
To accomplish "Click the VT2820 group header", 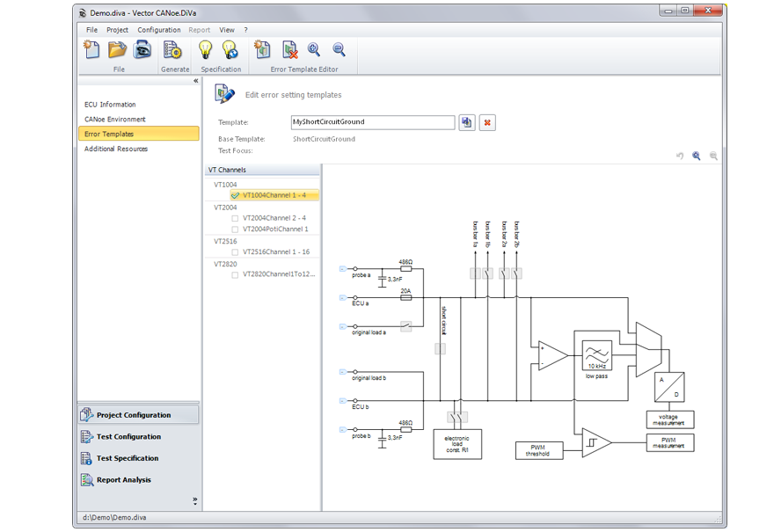I will (225, 264).
